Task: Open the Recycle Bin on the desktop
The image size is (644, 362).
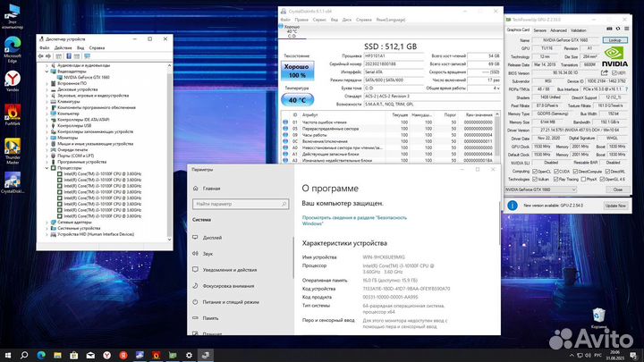Action: 598,318
